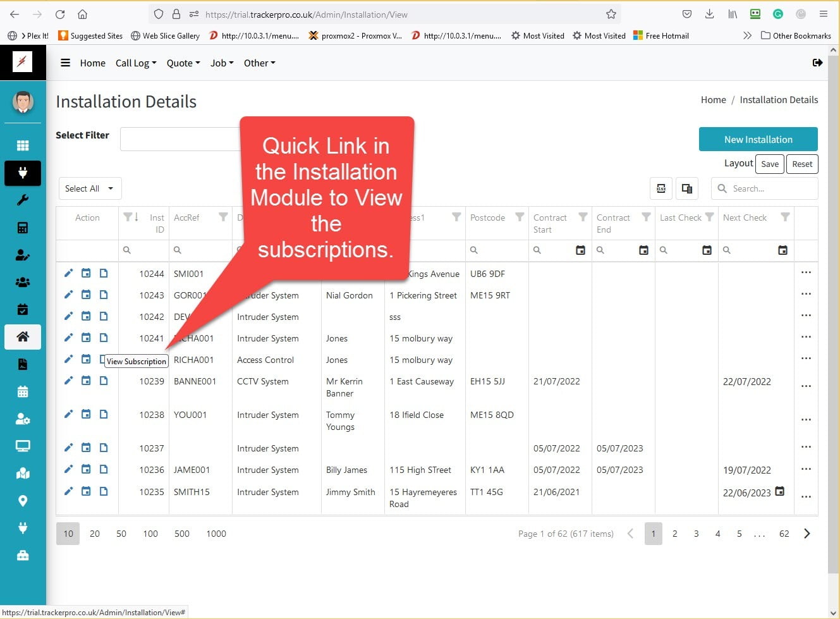The width and height of the screenshot is (840, 619).
Task: Open the column chooser icon
Action: click(x=687, y=188)
